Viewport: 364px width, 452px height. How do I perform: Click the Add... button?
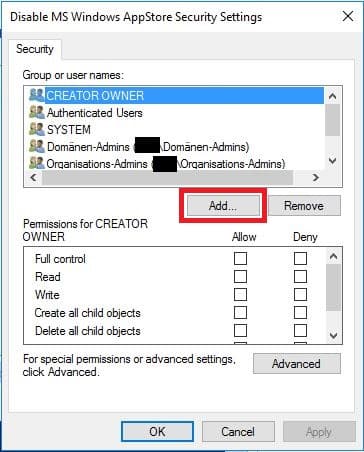(223, 206)
